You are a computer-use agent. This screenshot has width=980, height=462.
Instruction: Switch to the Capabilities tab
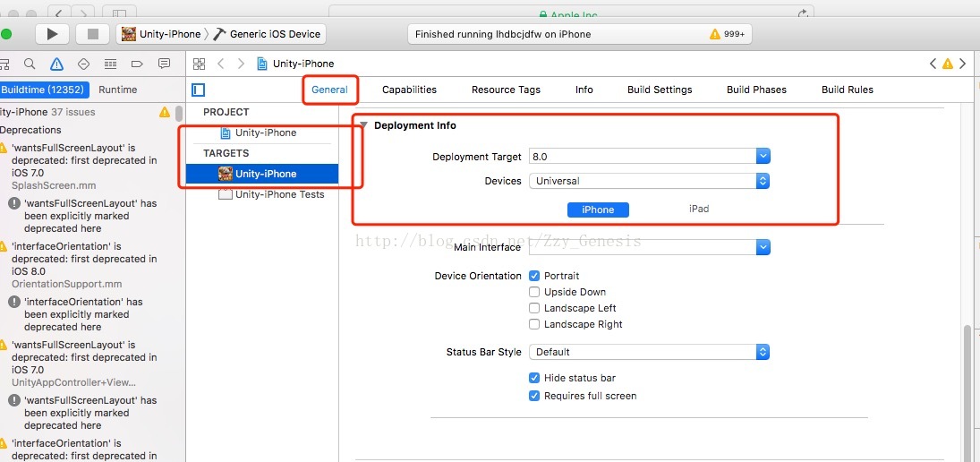(409, 90)
